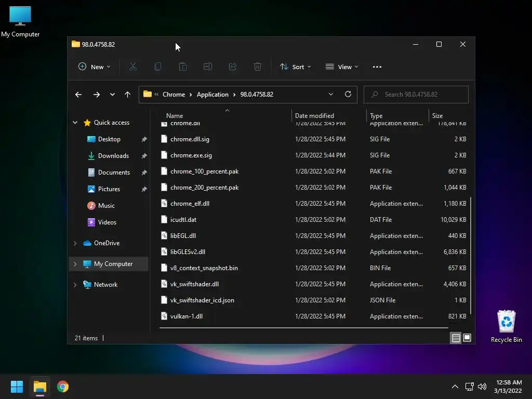Sort by Date modified column header
Image resolution: width=532 pixels, height=399 pixels.
pos(314,116)
